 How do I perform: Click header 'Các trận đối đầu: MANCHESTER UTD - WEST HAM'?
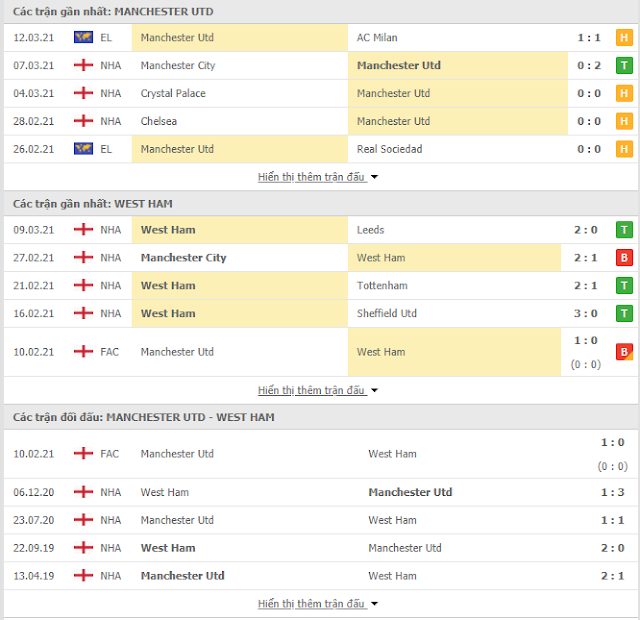point(144,417)
